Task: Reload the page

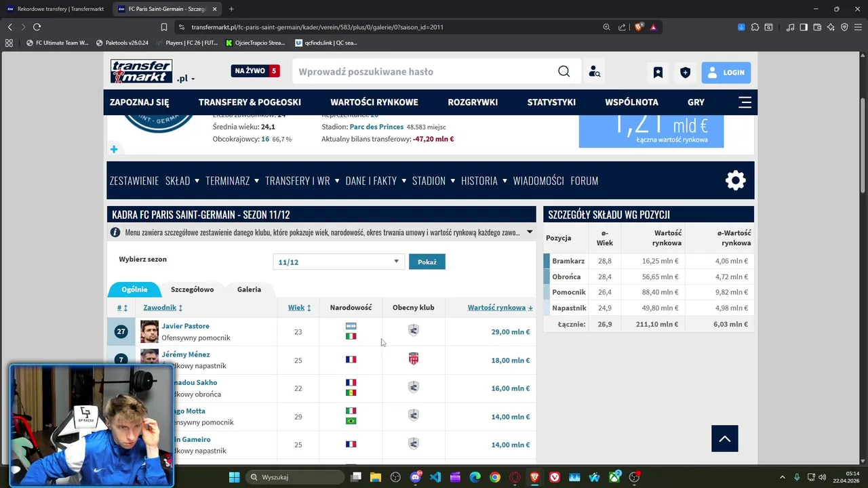Action: 37,27
